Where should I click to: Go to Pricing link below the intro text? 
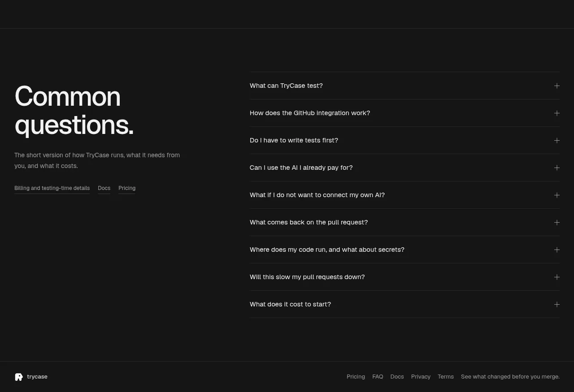click(127, 188)
